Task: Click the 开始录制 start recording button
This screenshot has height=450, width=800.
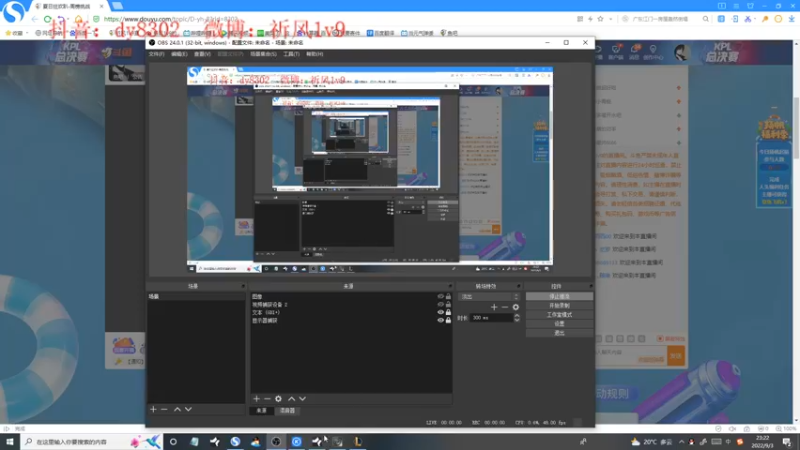Action: (x=559, y=306)
